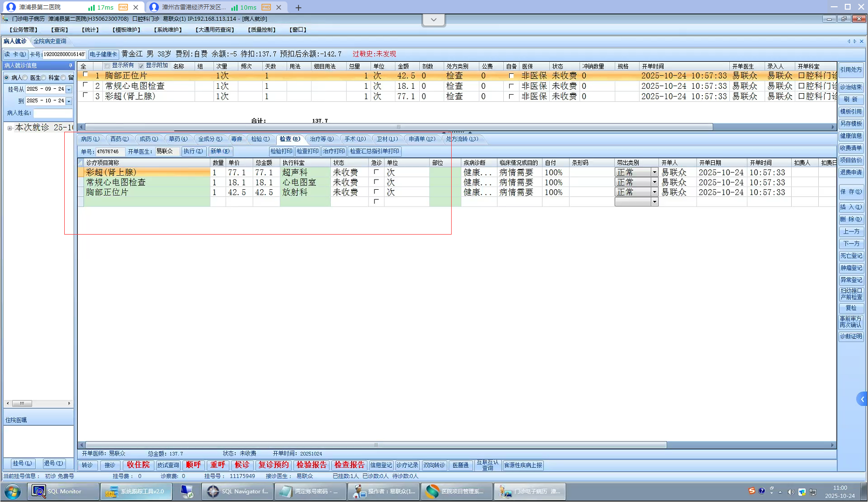
Task: Click the Windows Start orb
Action: tap(13, 492)
